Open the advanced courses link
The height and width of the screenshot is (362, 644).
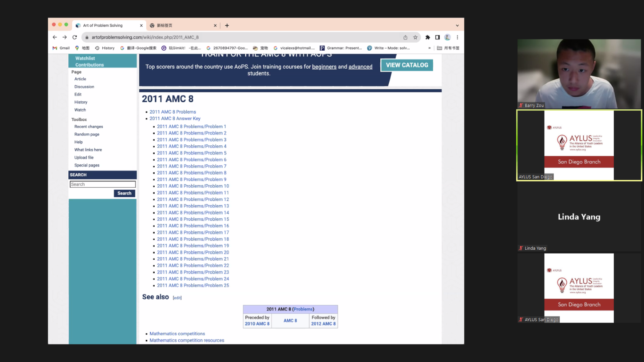(x=361, y=67)
